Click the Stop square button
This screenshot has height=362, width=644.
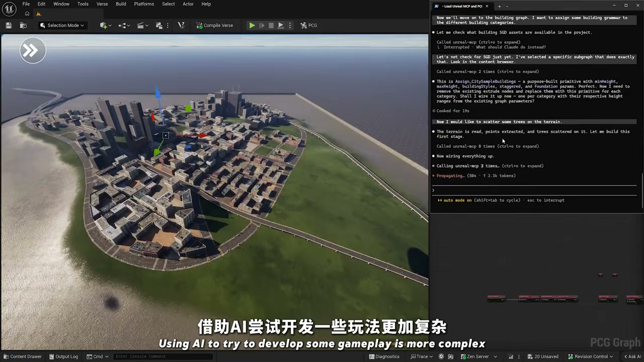click(x=271, y=25)
